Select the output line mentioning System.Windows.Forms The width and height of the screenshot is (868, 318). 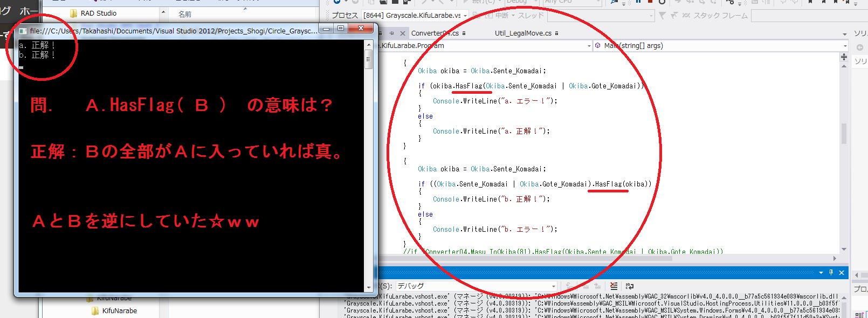[593, 310]
